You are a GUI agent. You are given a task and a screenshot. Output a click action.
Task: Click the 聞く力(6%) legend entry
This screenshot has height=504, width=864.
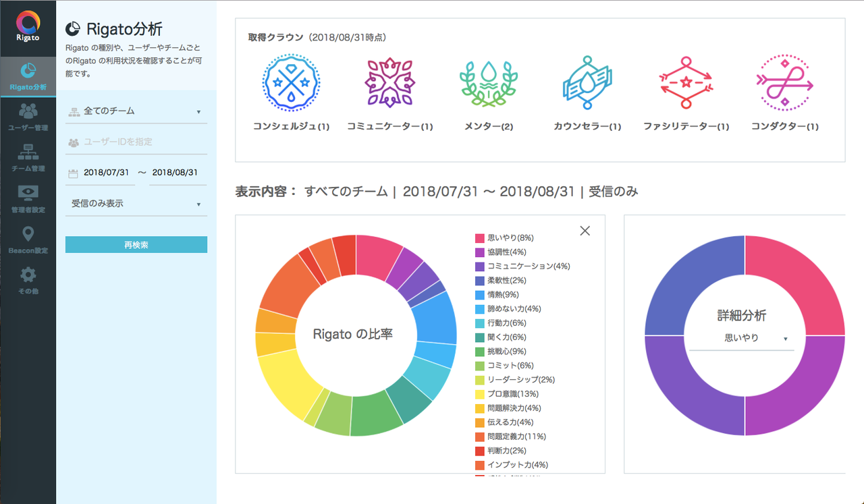[x=500, y=337]
